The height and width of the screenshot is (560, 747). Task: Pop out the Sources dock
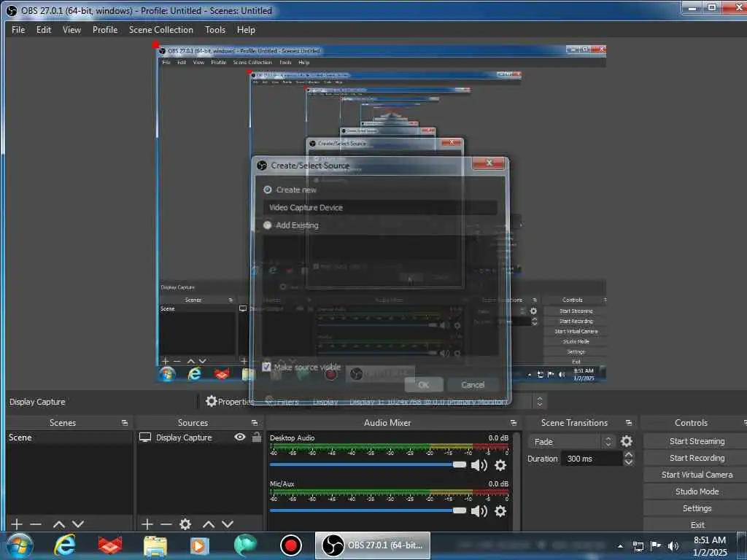click(255, 423)
